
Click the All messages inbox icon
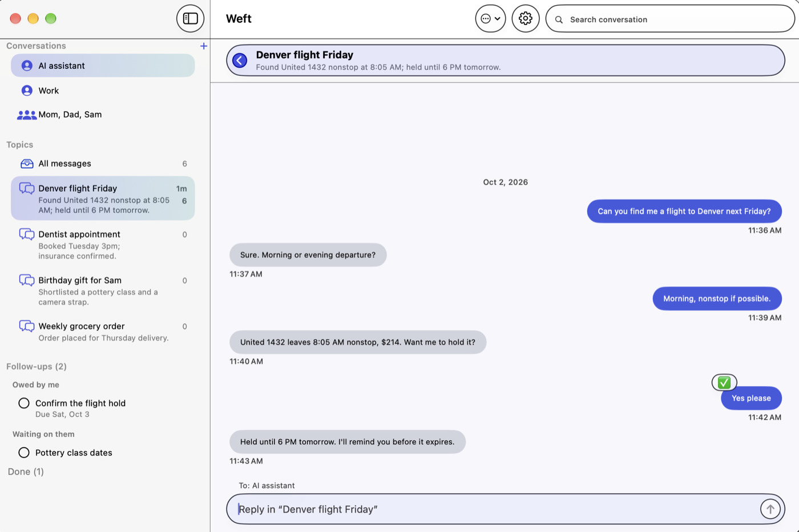pos(27,164)
